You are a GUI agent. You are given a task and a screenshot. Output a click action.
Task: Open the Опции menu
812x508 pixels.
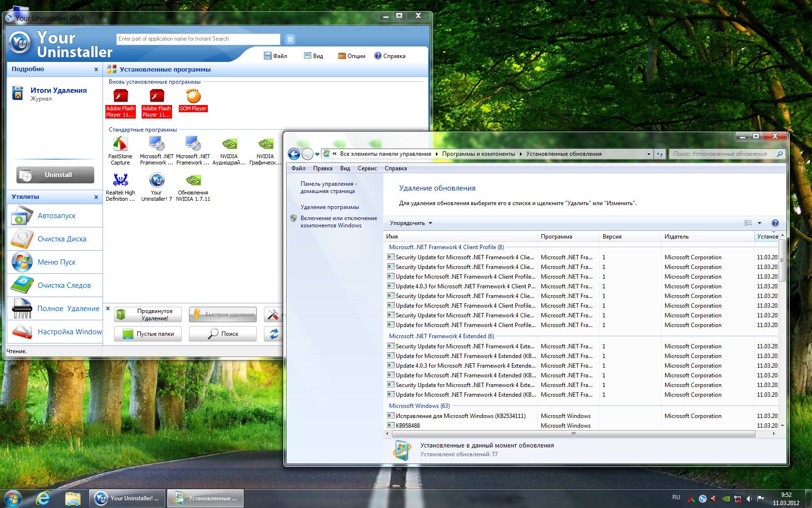(x=351, y=56)
